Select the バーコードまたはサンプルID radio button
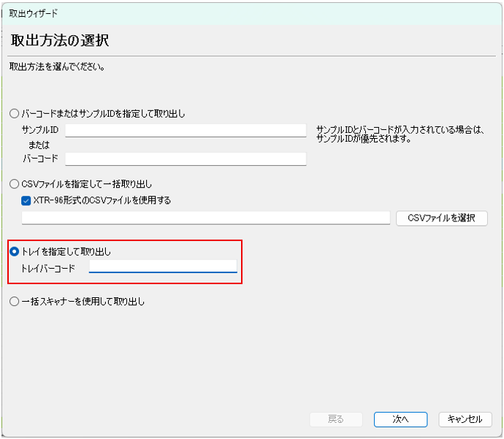The width and height of the screenshot is (504, 439). point(15,114)
